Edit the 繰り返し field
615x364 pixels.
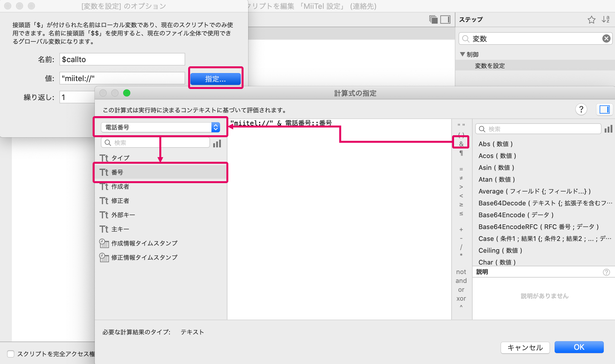tap(77, 97)
